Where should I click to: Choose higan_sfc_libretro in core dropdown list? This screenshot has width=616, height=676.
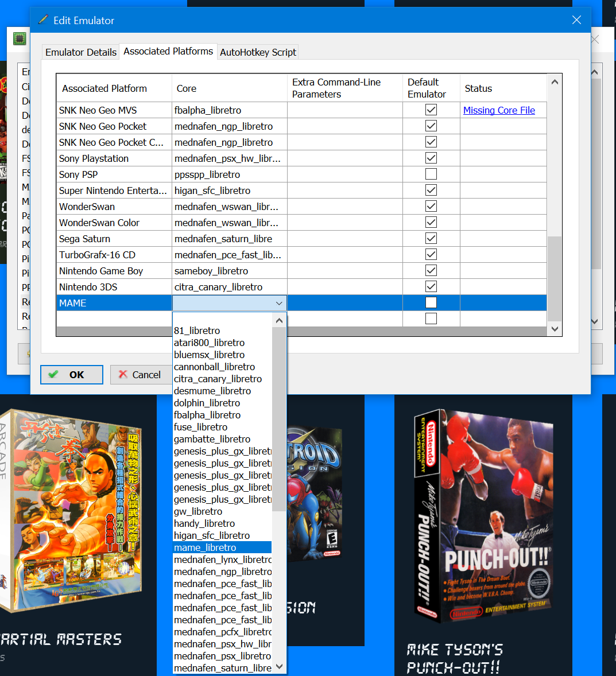pos(222,535)
